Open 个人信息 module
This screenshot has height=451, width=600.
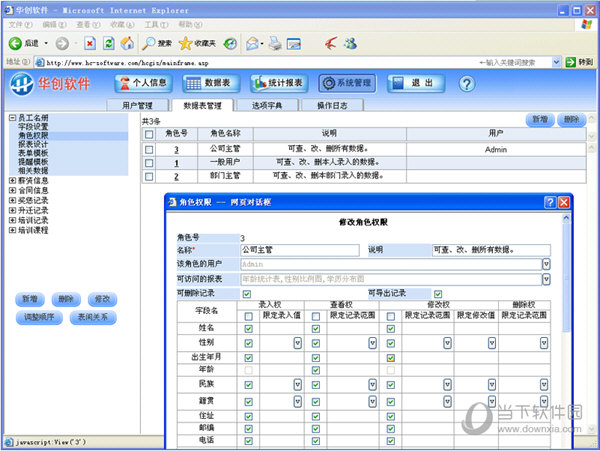(143, 83)
